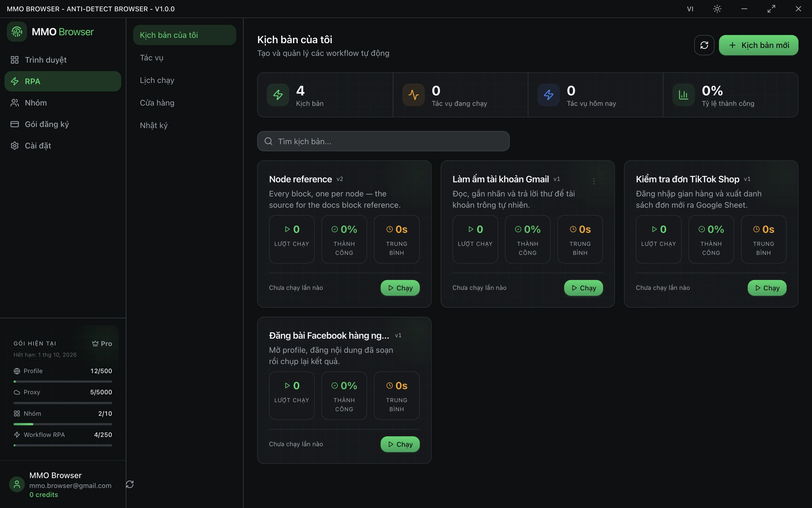Run the Đăng bài Facebook hàng ngày script

pyautogui.click(x=400, y=444)
